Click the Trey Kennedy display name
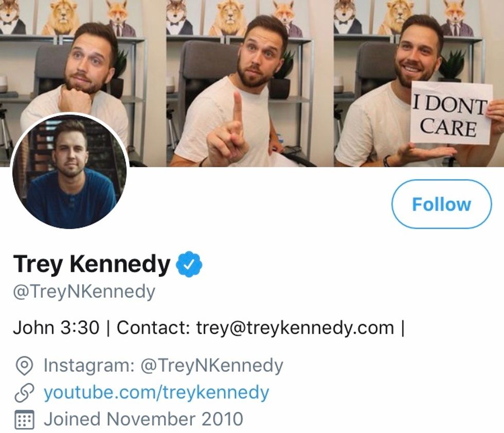This screenshot has height=433, width=504. click(x=92, y=265)
